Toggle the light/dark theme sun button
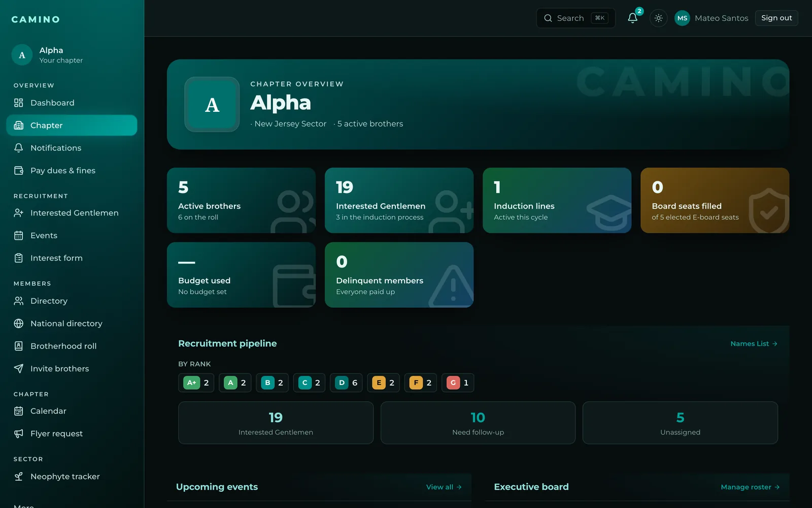Image resolution: width=812 pixels, height=508 pixels. pos(658,18)
